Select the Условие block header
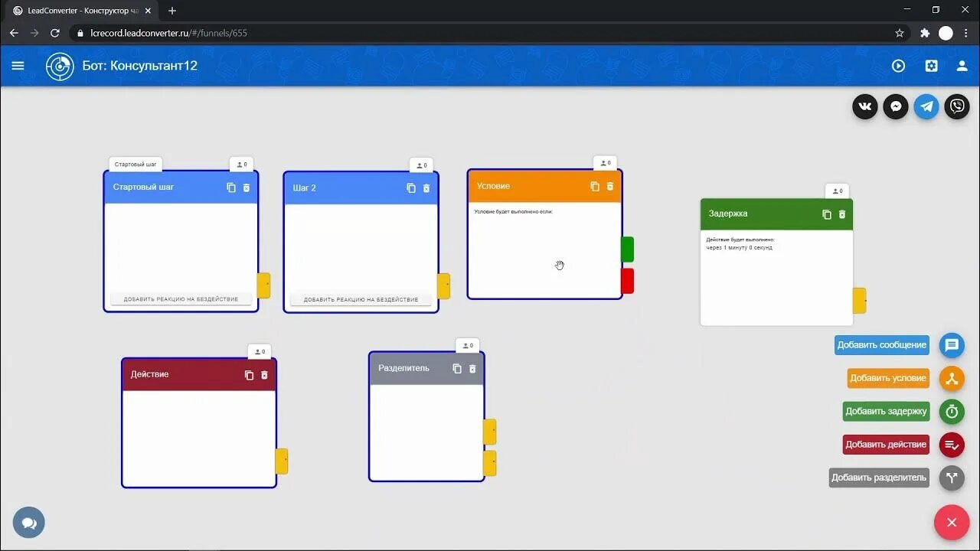 click(x=544, y=186)
